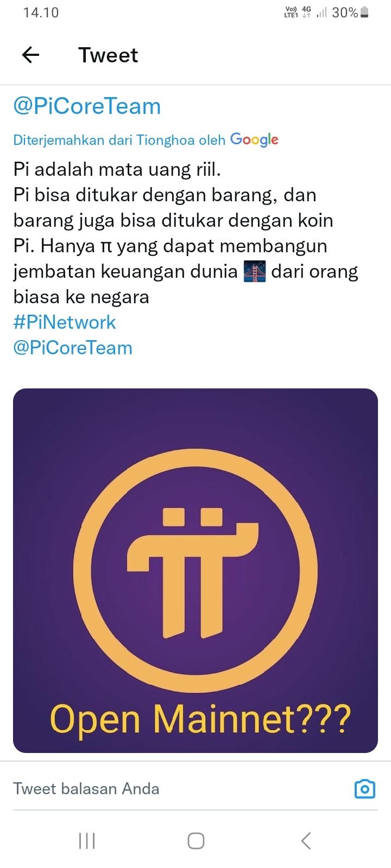Tap the signal strength bars icon
391x868 pixels.
click(x=321, y=12)
